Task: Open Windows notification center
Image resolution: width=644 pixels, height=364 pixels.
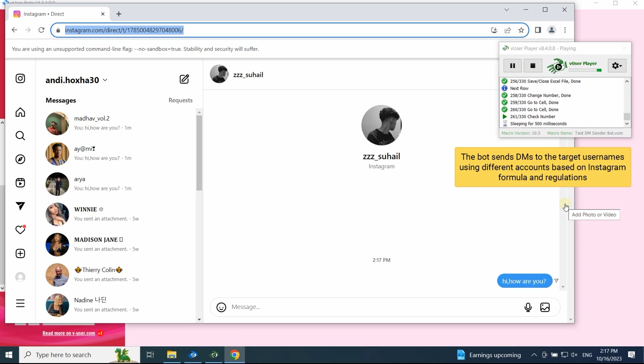Action: click(x=632, y=355)
